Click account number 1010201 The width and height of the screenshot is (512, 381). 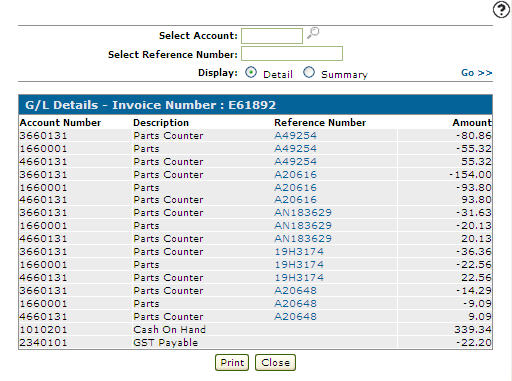coord(43,329)
